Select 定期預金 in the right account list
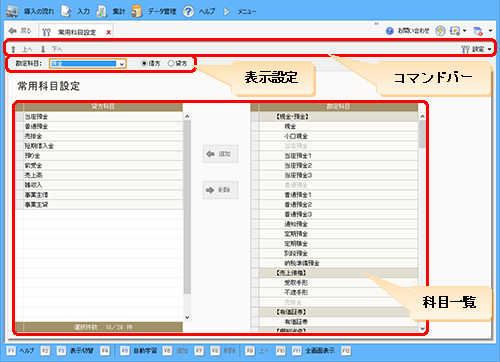Image resolution: width=500 pixels, height=362 pixels. click(x=338, y=234)
